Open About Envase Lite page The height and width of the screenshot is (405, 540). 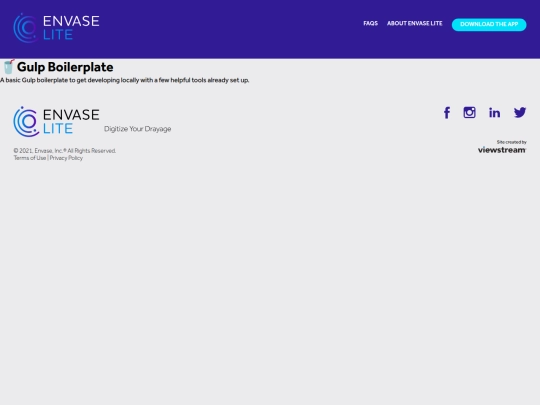point(415,23)
